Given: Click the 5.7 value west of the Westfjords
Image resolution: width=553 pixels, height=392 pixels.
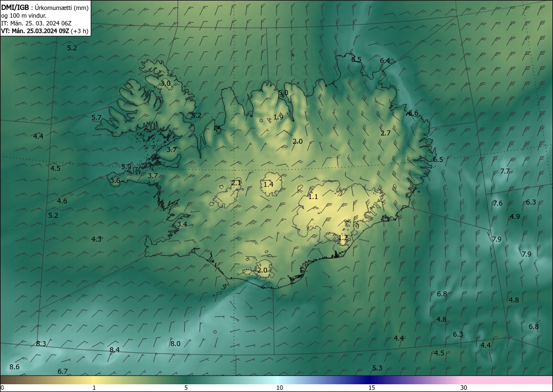Looking at the screenshot, I should coord(96,118).
